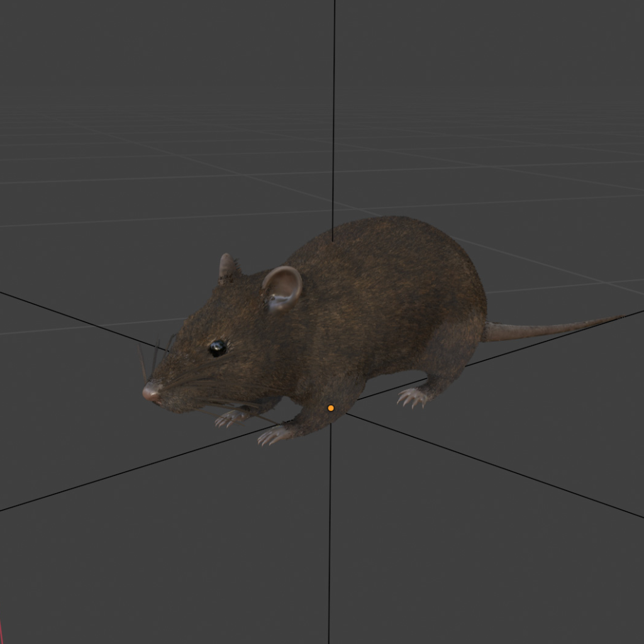Click the rat's pink nose
The width and height of the screenshot is (644, 644).
pos(151,392)
